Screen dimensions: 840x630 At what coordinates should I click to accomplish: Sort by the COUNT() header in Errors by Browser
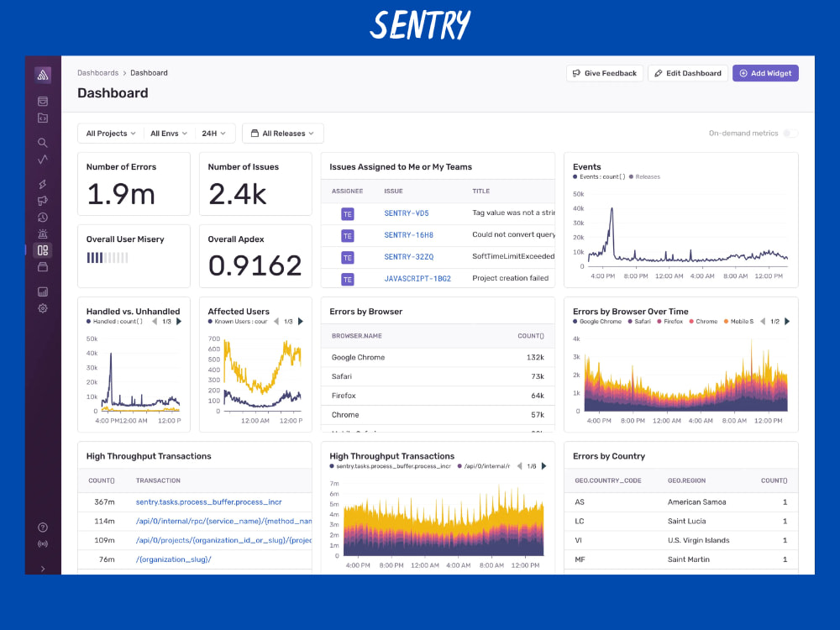click(x=530, y=336)
